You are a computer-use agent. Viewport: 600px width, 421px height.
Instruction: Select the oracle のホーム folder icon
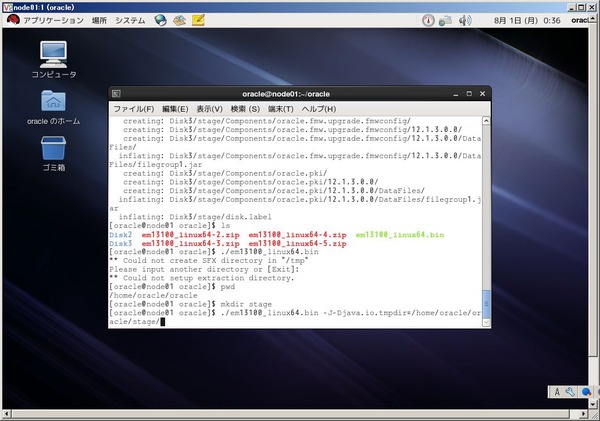[x=54, y=108]
